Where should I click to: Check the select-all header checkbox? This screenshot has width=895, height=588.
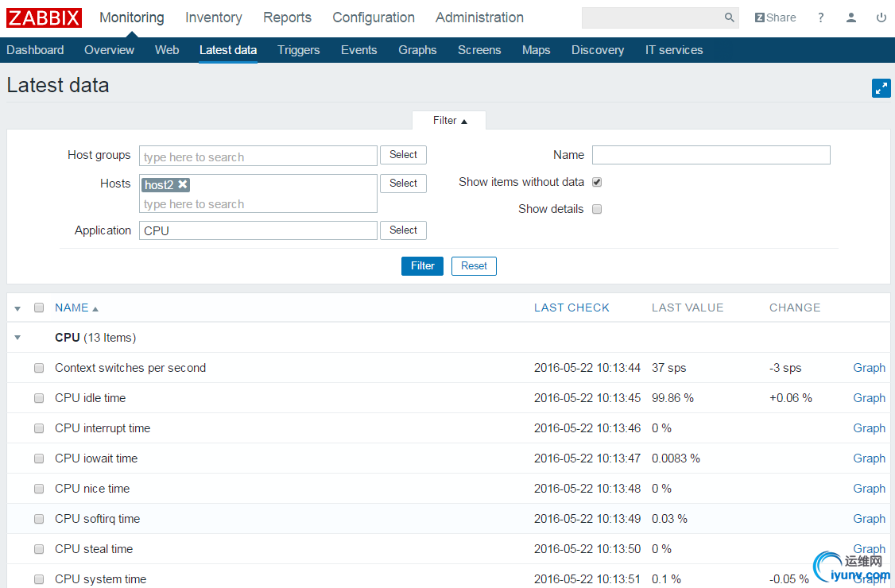point(39,308)
